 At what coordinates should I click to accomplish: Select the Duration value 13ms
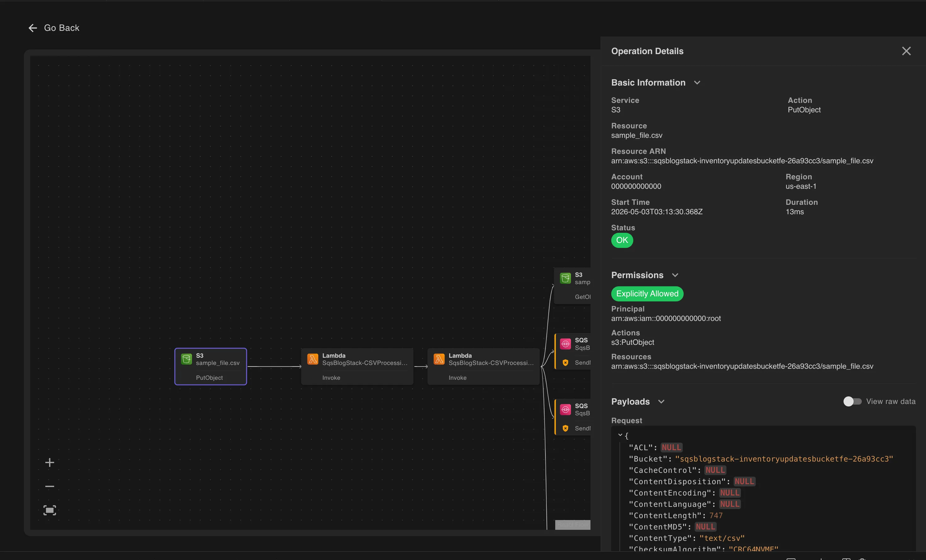794,212
